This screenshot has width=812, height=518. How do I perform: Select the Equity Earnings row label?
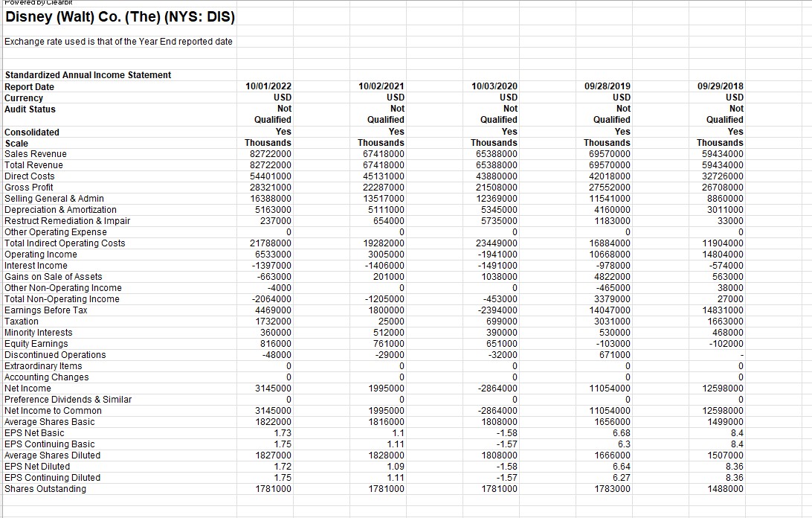[36, 344]
